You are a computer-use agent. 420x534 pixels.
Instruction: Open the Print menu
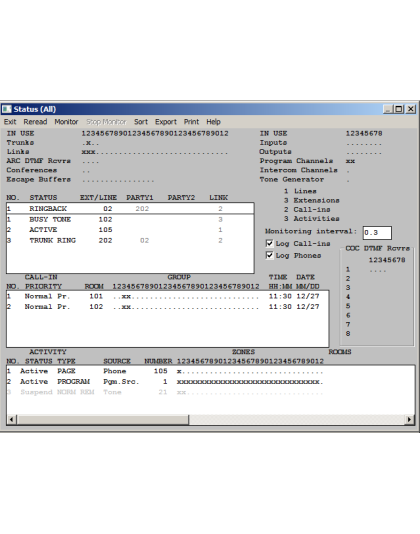click(191, 122)
